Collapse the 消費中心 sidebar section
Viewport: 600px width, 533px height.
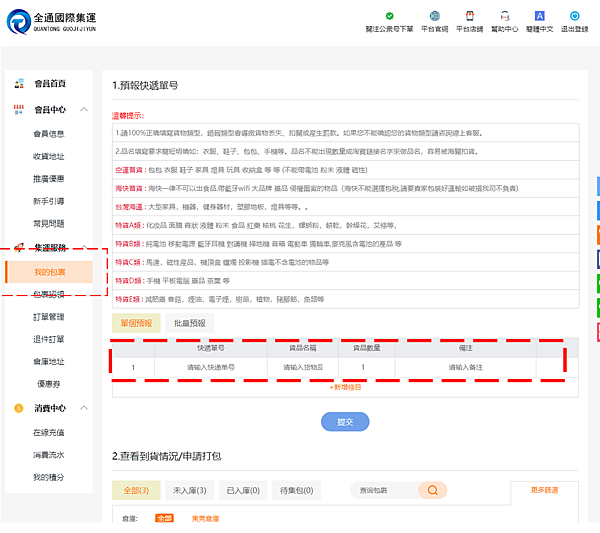(84, 408)
